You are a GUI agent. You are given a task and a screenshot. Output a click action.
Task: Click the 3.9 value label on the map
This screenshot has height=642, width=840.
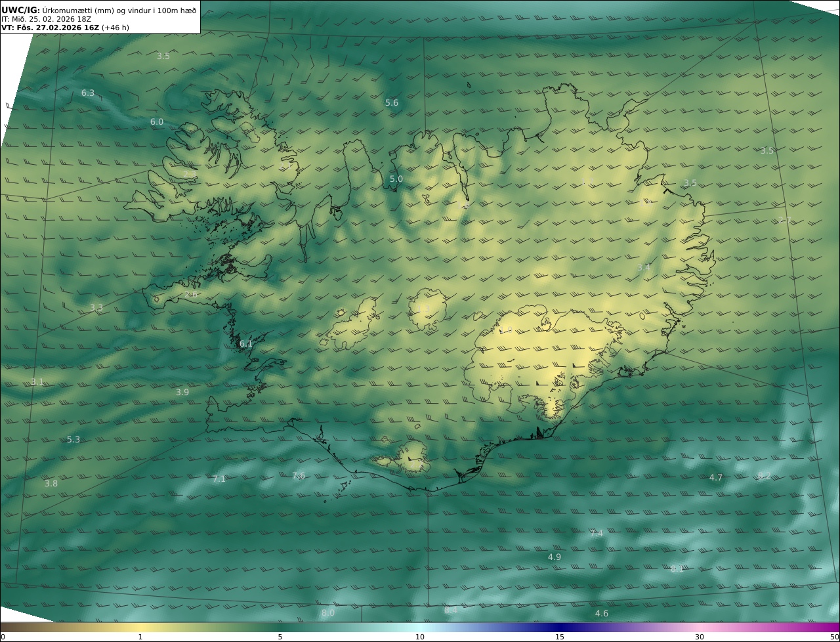[182, 393]
